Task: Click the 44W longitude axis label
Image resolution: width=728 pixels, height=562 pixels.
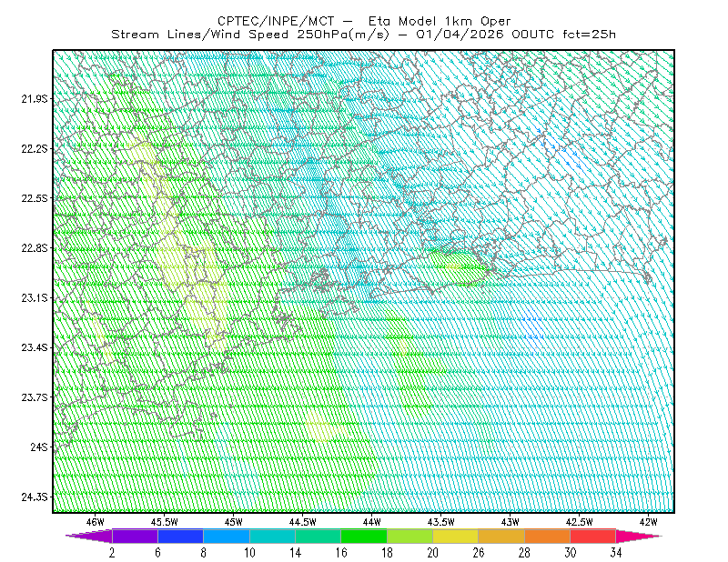Action: (x=372, y=522)
